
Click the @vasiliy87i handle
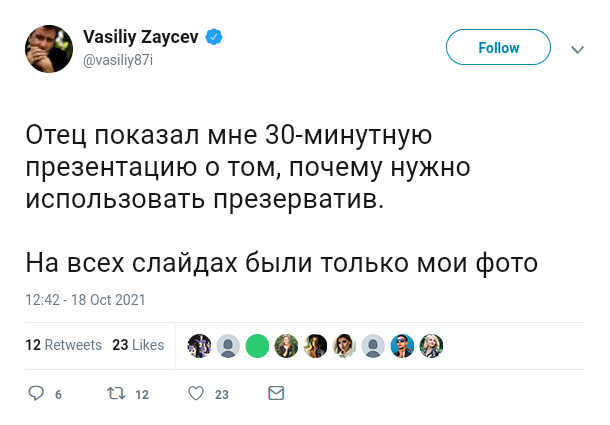click(117, 60)
